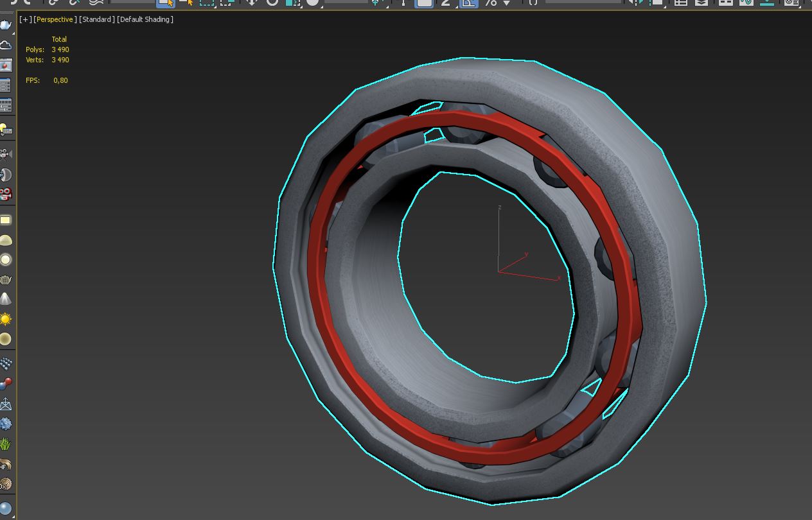Toggle the Angle Snap button
This screenshot has height=520, width=812.
click(468, 3)
